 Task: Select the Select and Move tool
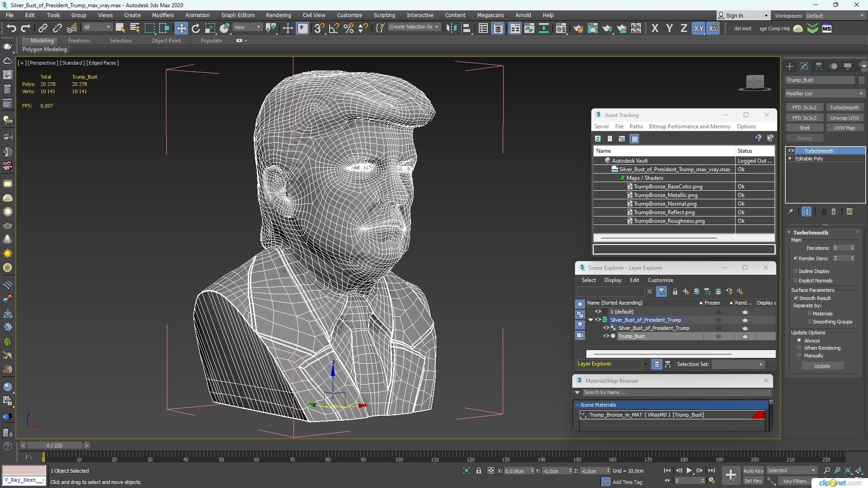(x=181, y=28)
